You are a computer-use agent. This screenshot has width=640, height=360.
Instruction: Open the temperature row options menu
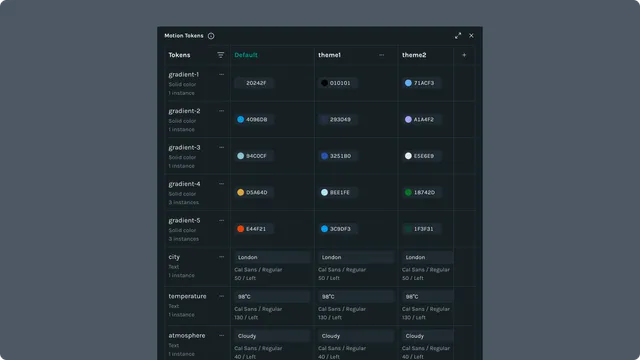coord(222,296)
